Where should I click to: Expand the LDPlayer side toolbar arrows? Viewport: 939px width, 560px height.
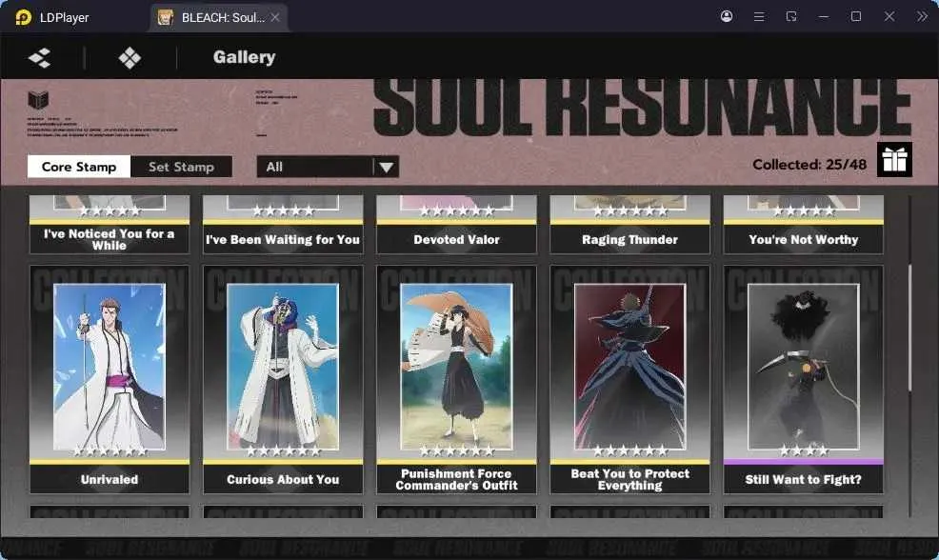(x=922, y=16)
